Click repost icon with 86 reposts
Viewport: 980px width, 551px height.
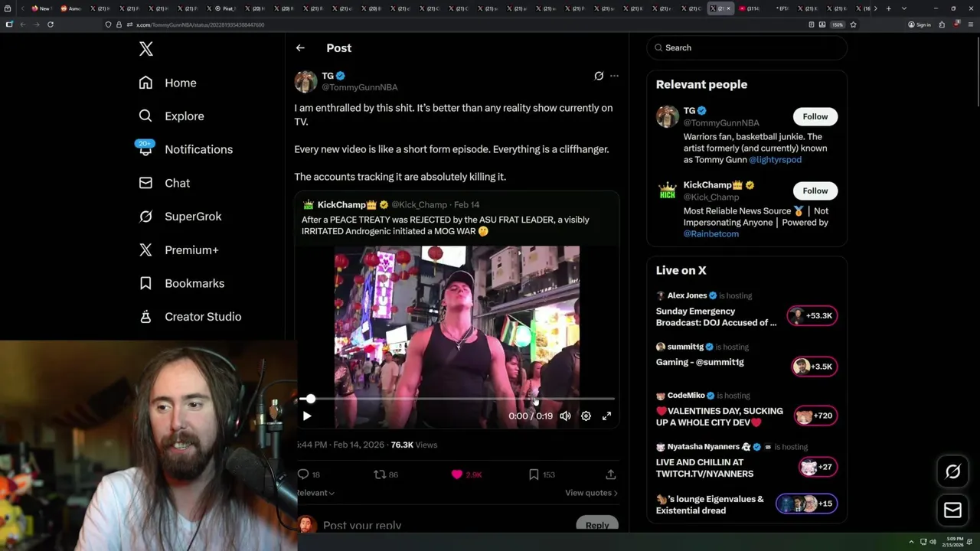379,474
